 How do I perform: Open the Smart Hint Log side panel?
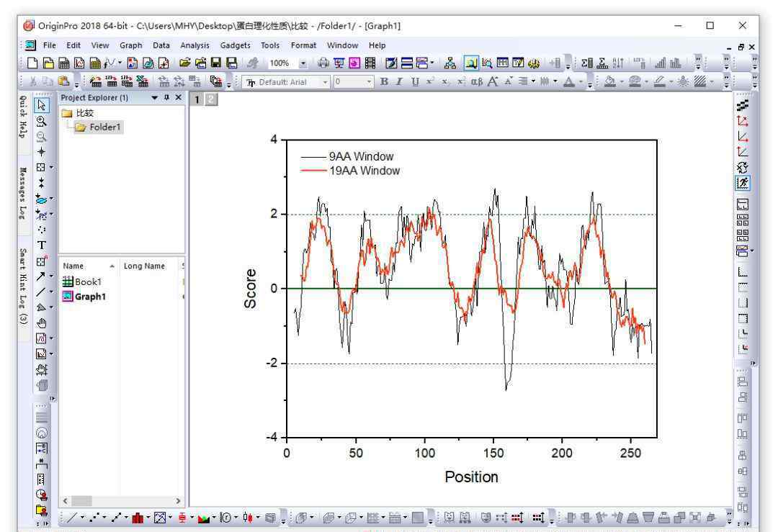[23, 286]
